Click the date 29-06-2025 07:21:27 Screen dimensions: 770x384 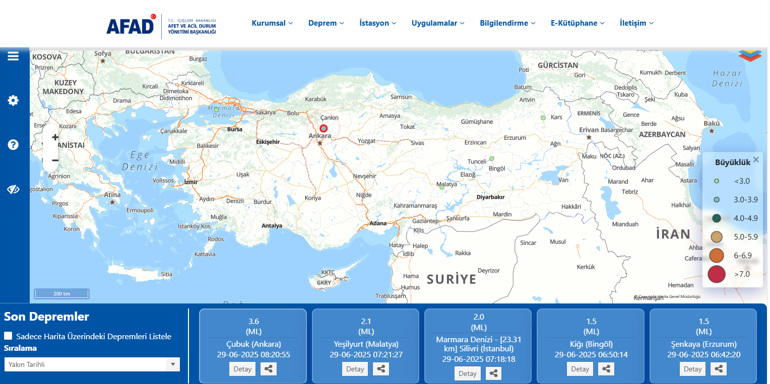coord(366,355)
